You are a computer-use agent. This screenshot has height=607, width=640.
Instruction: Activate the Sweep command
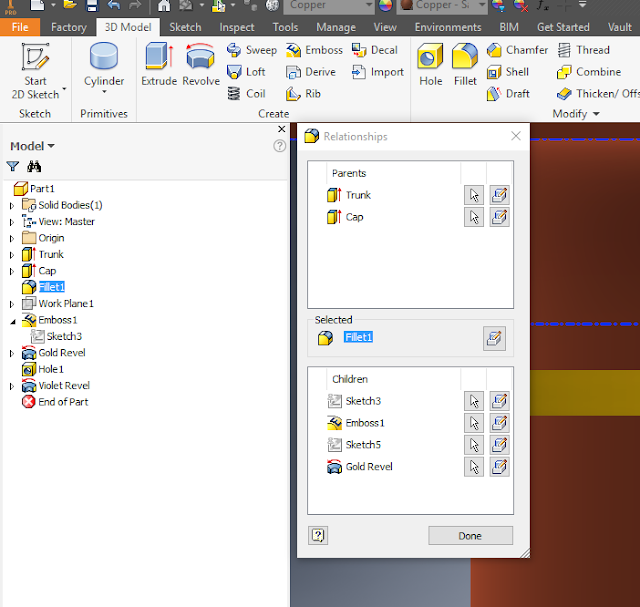(x=252, y=50)
